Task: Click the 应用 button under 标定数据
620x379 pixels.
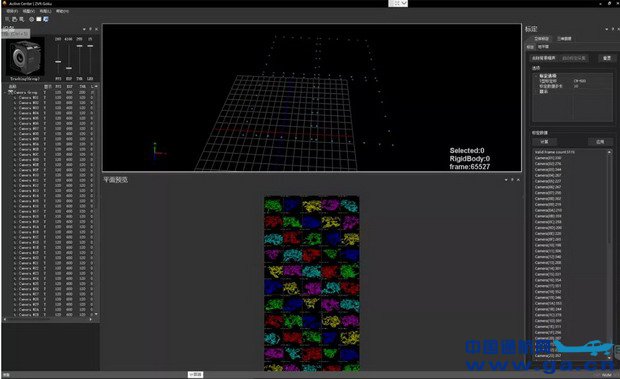Action: point(600,141)
